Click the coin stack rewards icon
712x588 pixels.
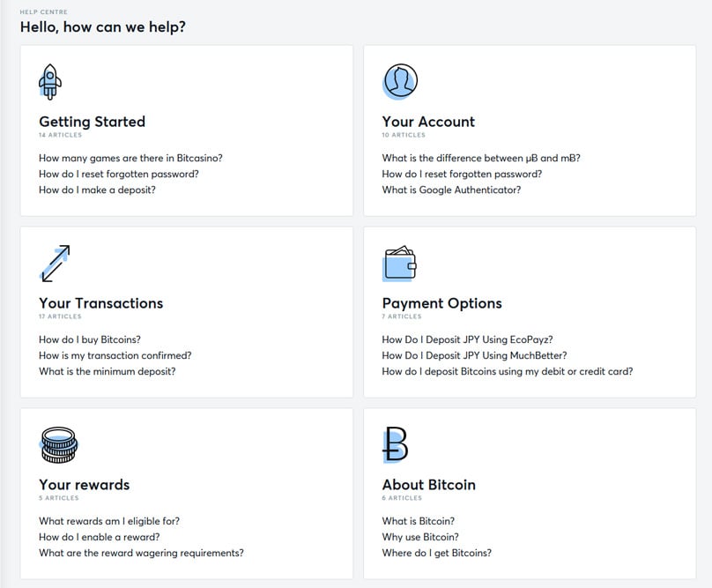pyautogui.click(x=58, y=445)
